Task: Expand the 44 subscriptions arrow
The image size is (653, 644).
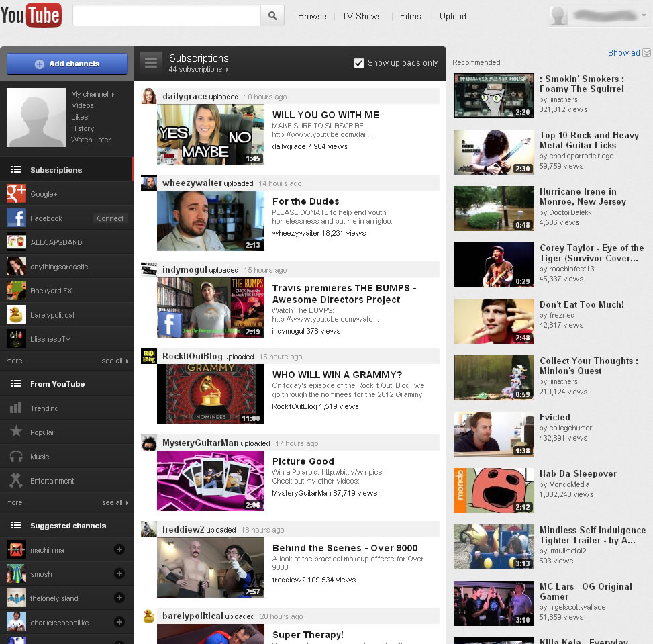Action: 227,70
